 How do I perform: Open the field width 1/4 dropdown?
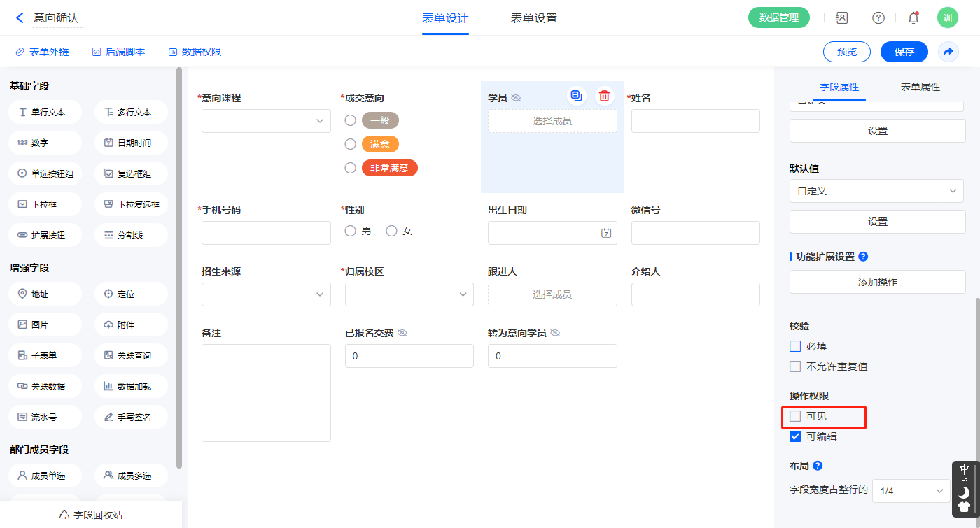911,491
